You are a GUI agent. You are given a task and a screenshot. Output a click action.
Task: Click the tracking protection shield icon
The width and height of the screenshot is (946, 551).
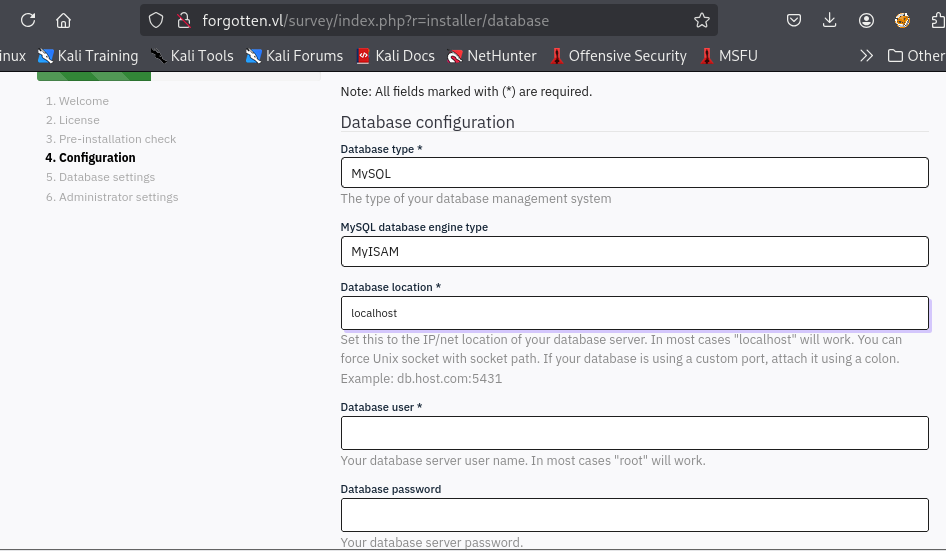155,20
